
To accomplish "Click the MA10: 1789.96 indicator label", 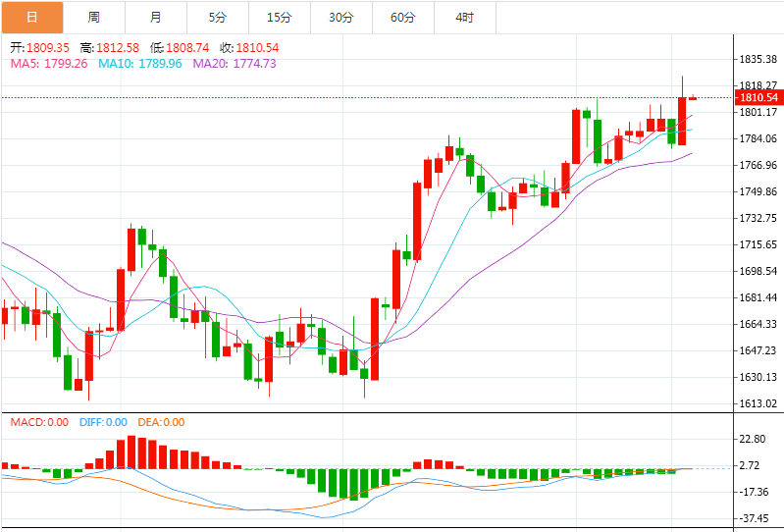I will tap(140, 64).
